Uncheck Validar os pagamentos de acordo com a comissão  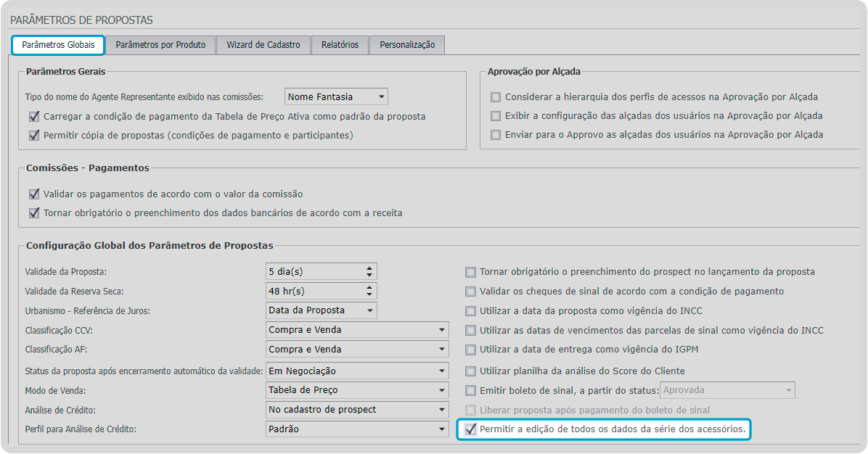tap(33, 194)
